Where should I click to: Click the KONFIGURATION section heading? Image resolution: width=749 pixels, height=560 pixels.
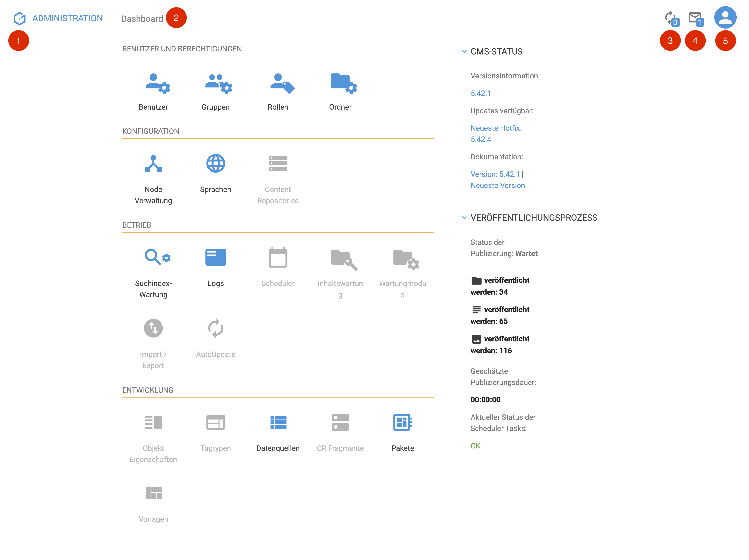[x=151, y=131]
